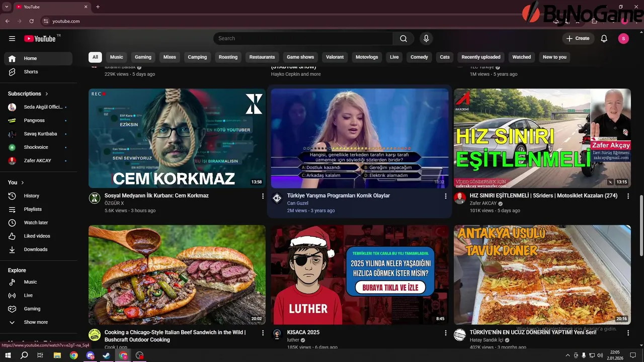Open new browser tab with plus button
644x362 pixels.
pyautogui.click(x=98, y=7)
